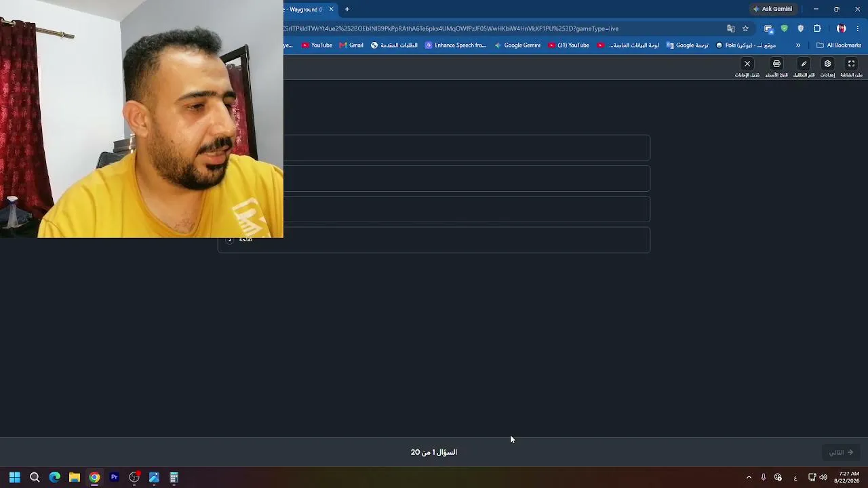
Task: Switch to Google Chrome in the taskbar
Action: coord(94,477)
